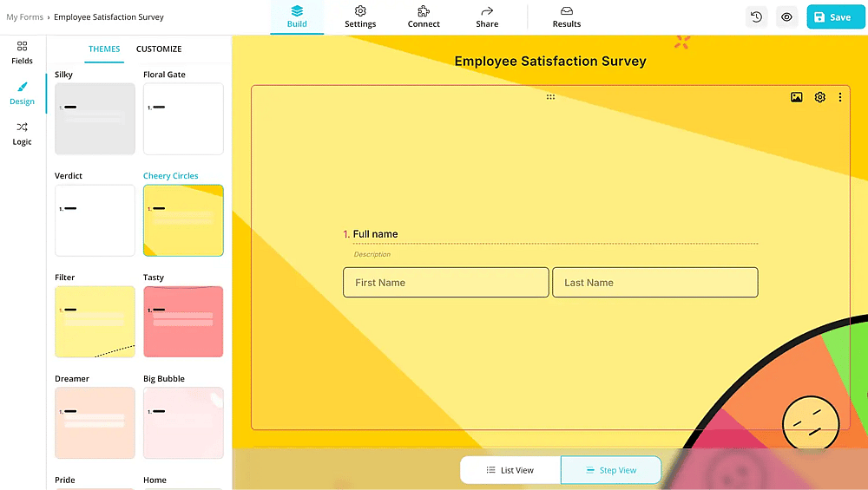Screen dimensions: 868x490
Task: Apply the Filter theme thumbnail
Action: pyautogui.click(x=95, y=322)
